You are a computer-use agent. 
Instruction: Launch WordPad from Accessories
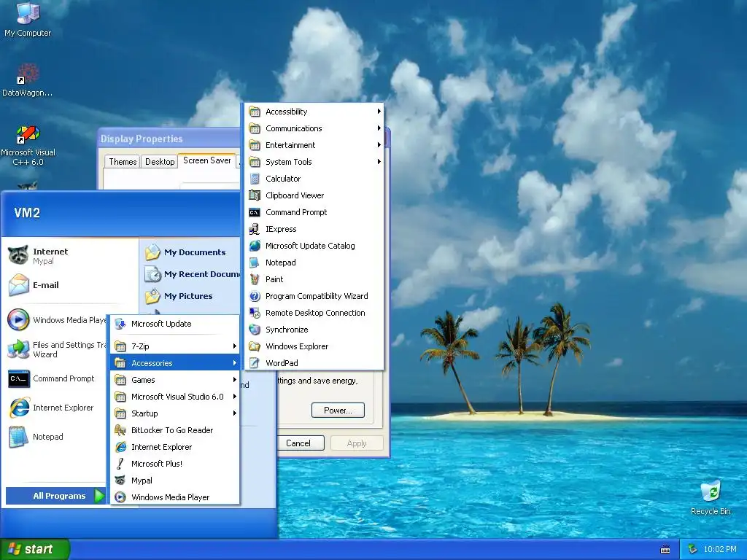pyautogui.click(x=314, y=363)
